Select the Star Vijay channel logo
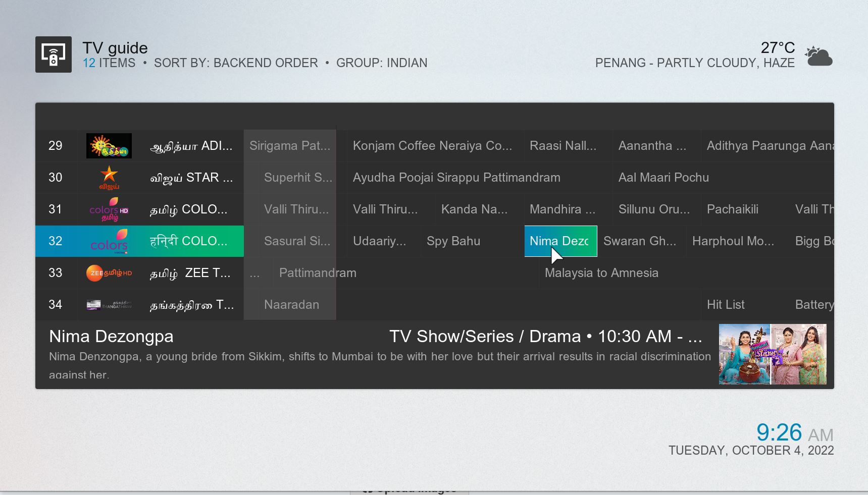The width and height of the screenshot is (868, 495). pyautogui.click(x=109, y=178)
